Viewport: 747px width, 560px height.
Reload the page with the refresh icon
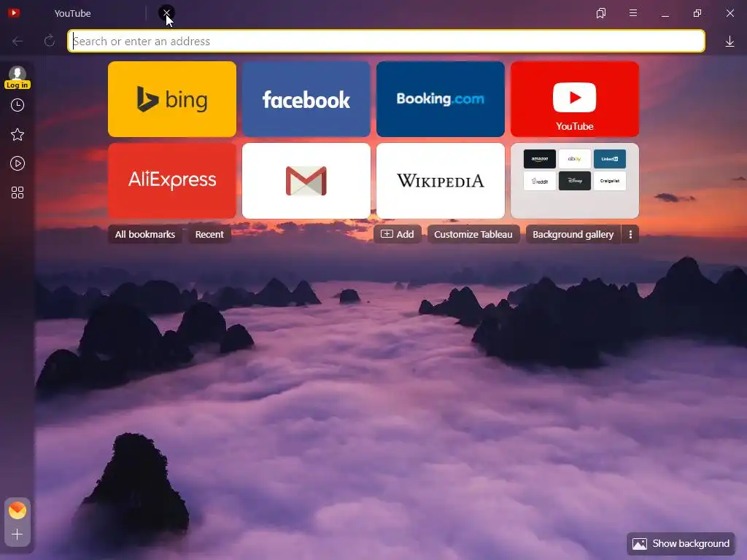click(x=49, y=41)
